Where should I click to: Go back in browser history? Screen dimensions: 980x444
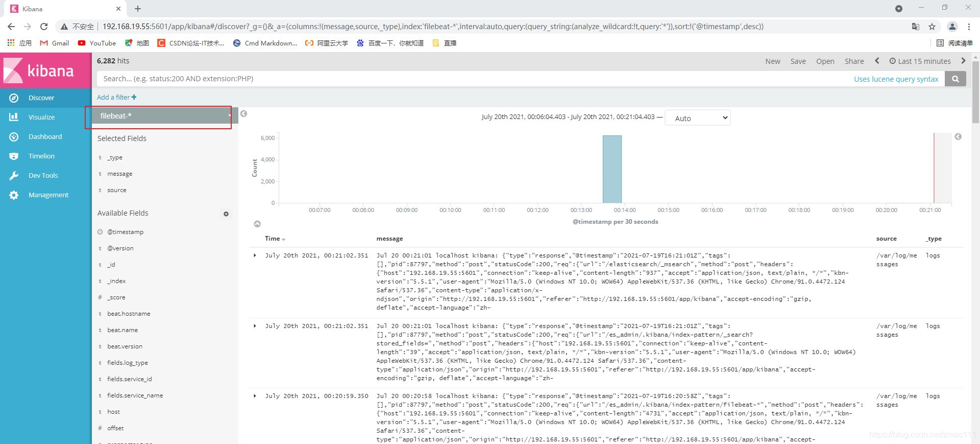click(11, 27)
